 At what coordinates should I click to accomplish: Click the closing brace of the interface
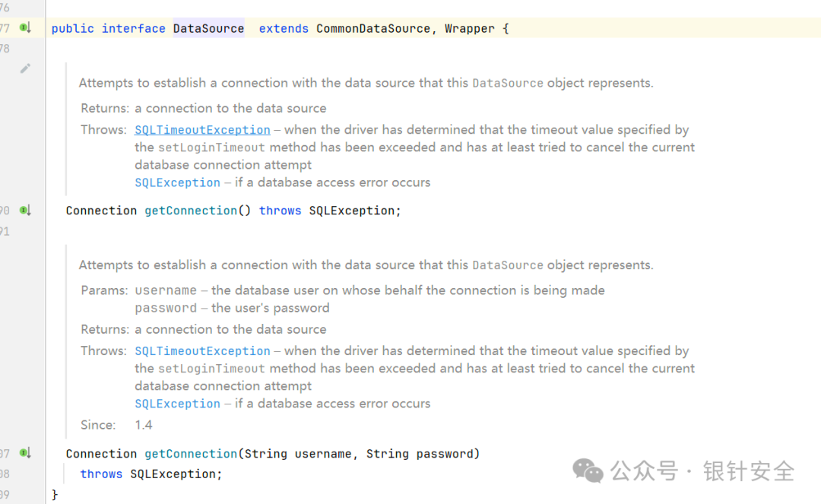click(55, 495)
